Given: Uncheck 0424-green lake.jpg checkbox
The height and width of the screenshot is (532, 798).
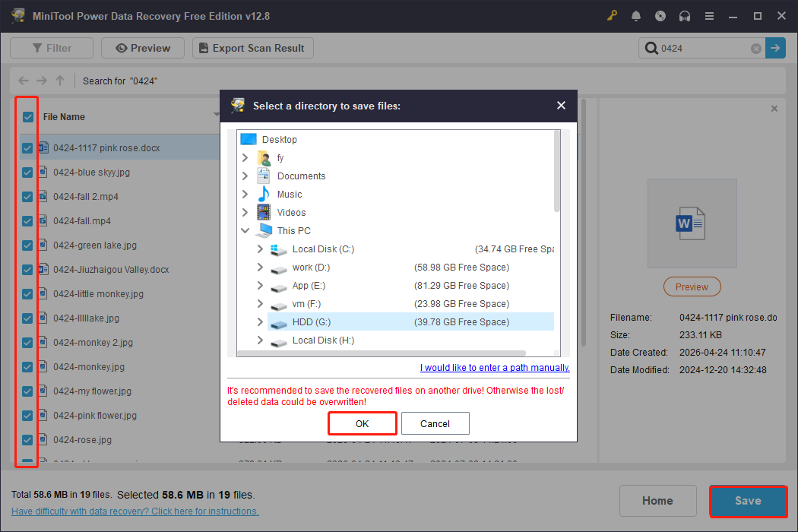Looking at the screenshot, I should [x=27, y=245].
